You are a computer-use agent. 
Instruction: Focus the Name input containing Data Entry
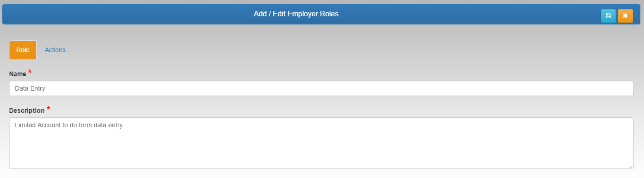pyautogui.click(x=321, y=88)
